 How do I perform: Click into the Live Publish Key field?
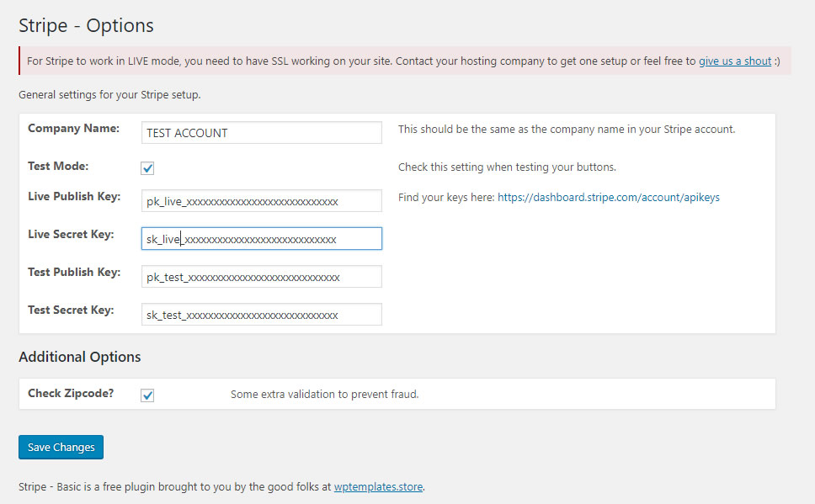coord(261,201)
